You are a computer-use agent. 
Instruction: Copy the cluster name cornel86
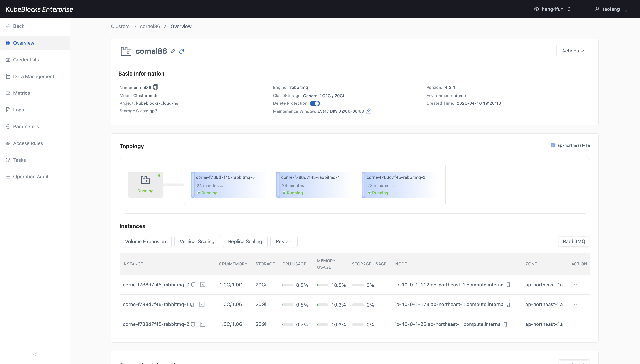pyautogui.click(x=155, y=87)
